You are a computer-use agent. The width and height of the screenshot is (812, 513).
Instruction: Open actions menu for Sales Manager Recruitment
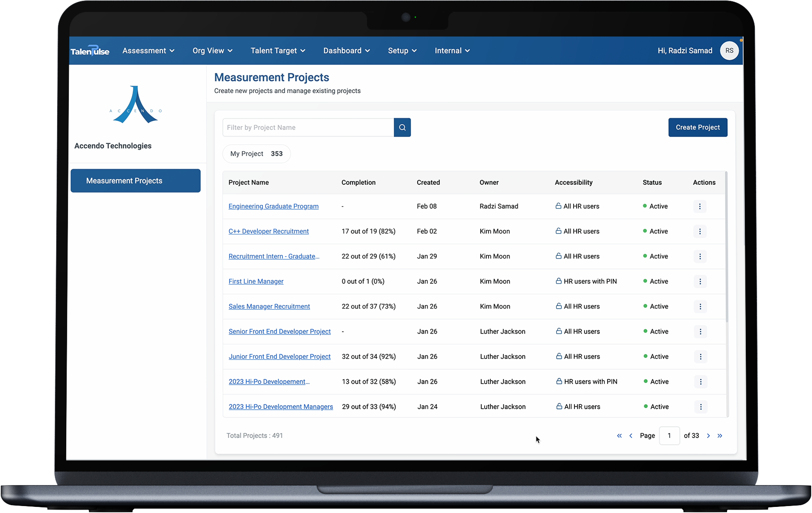(700, 306)
